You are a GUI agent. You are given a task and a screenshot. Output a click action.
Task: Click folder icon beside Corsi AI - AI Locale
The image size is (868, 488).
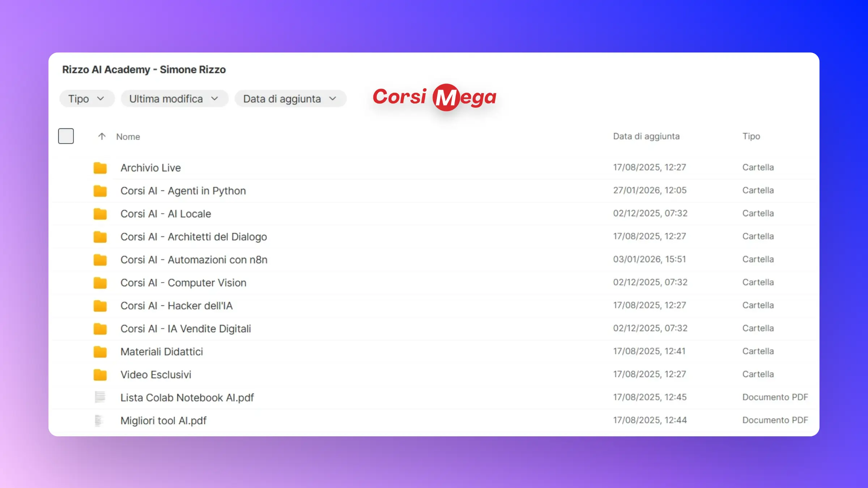(x=100, y=214)
